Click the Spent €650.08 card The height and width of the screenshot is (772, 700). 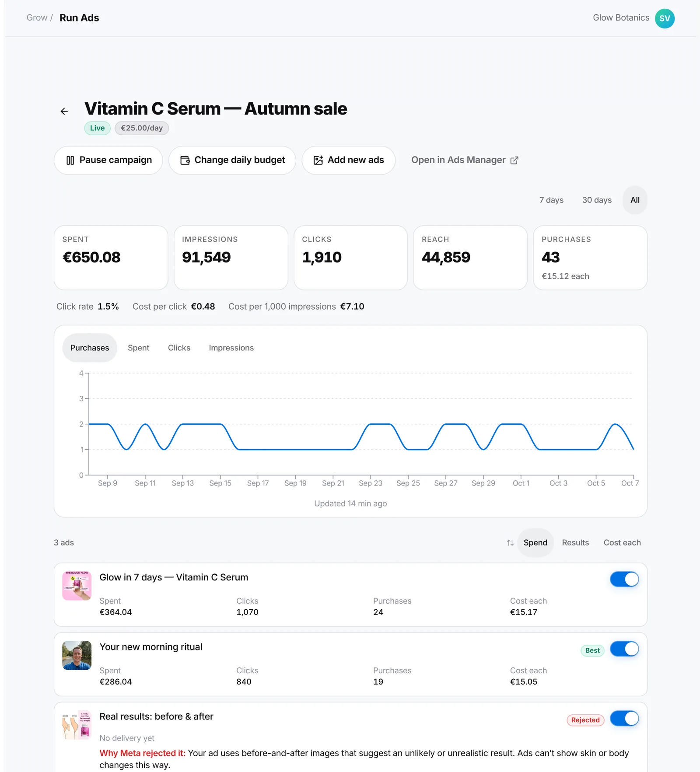pyautogui.click(x=111, y=258)
